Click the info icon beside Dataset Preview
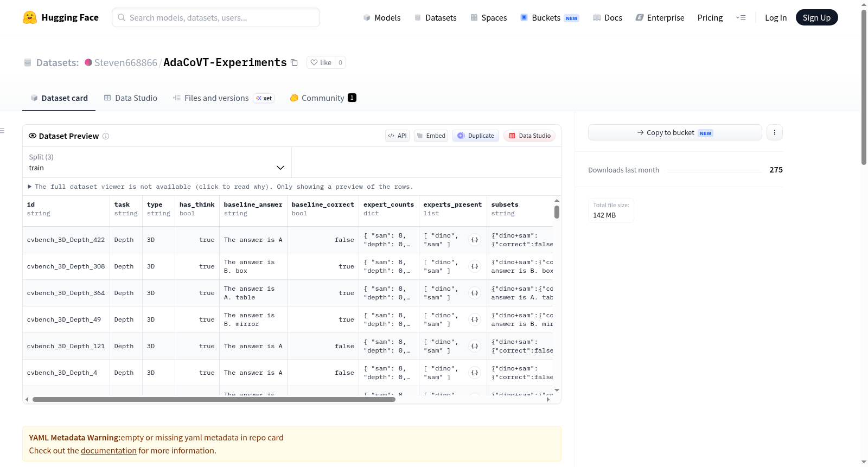The height and width of the screenshot is (467, 868). pos(106,136)
